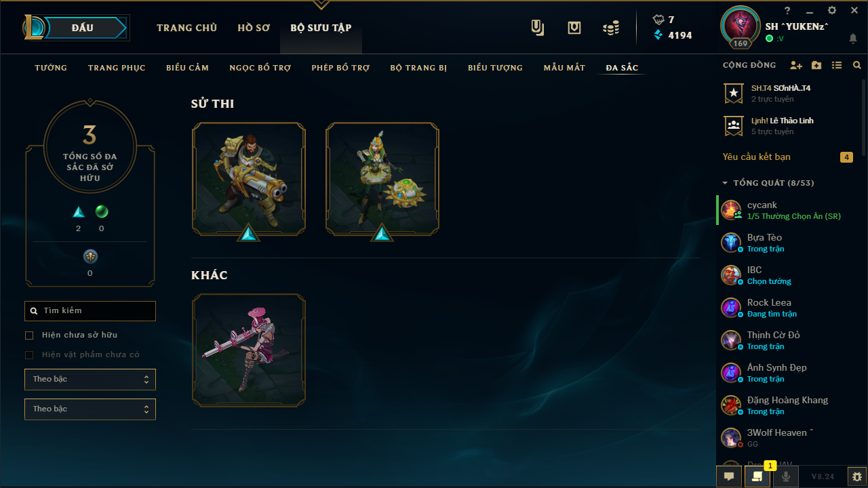Toggle the microphone voice icon

786,476
